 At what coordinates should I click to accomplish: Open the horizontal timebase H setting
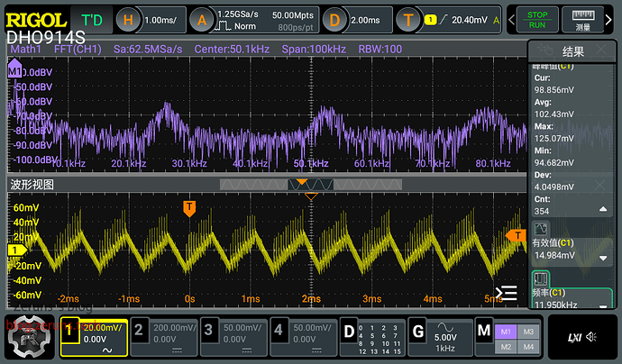point(153,20)
